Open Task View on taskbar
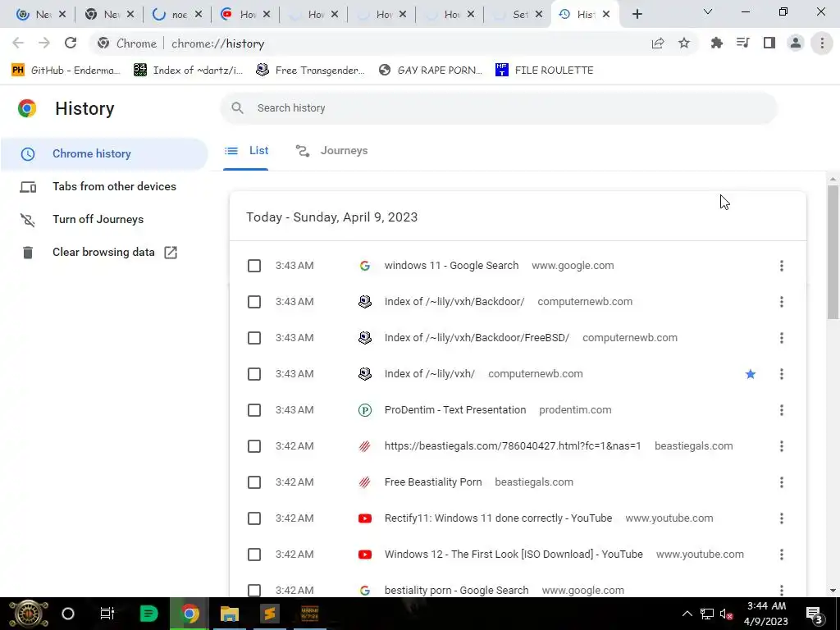The width and height of the screenshot is (840, 630). (x=107, y=614)
